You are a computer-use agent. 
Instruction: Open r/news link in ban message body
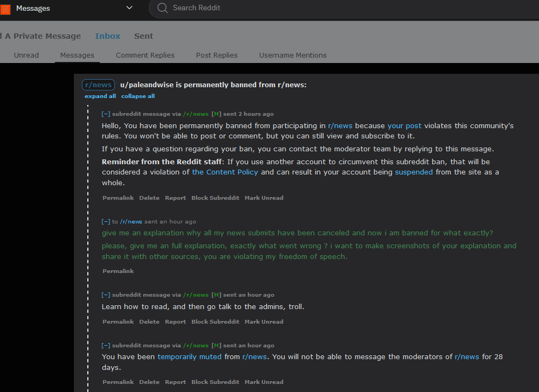pyautogui.click(x=340, y=125)
